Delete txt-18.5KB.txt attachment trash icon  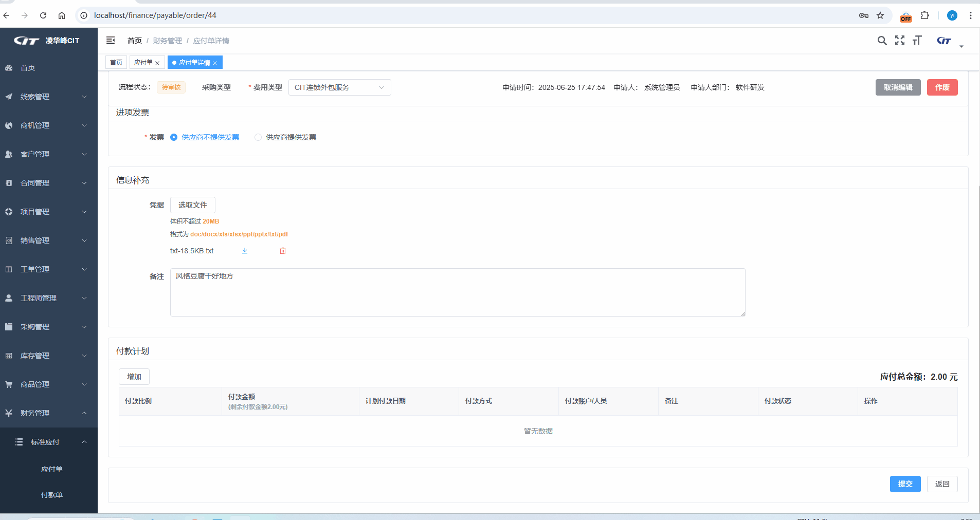[x=283, y=251]
